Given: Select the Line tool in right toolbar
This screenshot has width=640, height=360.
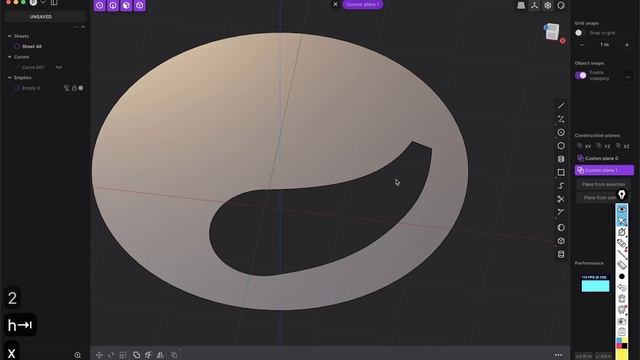Looking at the screenshot, I should (561, 106).
